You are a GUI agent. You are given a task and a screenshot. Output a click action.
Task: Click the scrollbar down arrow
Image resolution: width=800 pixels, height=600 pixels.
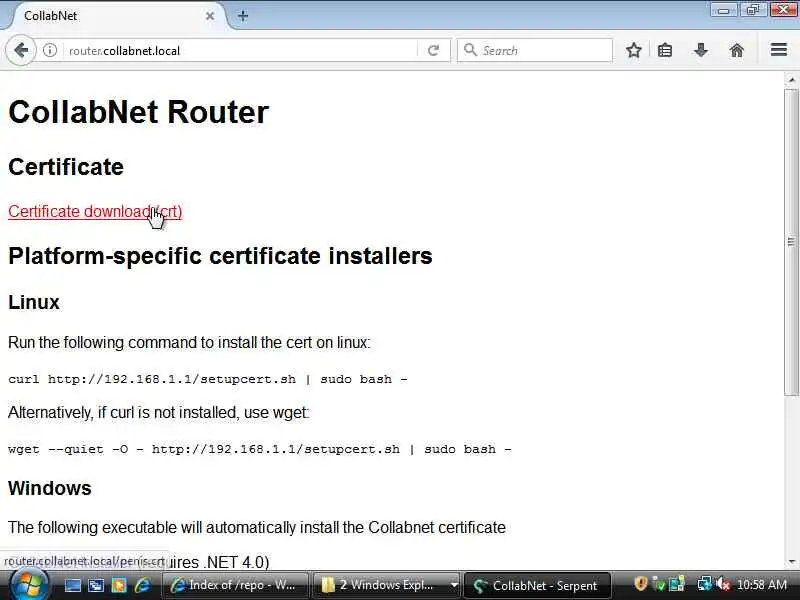point(791,561)
